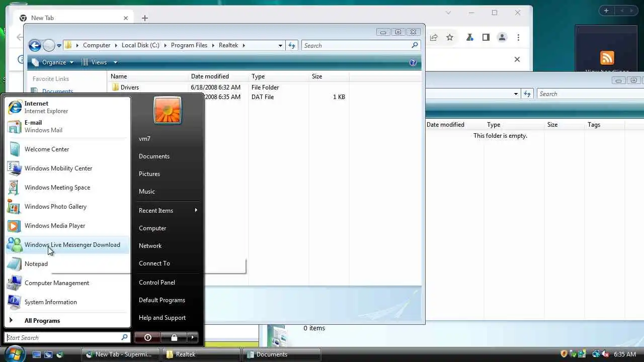Sort by Type column in Realtek window
The width and height of the screenshot is (644, 362).
(279, 76)
